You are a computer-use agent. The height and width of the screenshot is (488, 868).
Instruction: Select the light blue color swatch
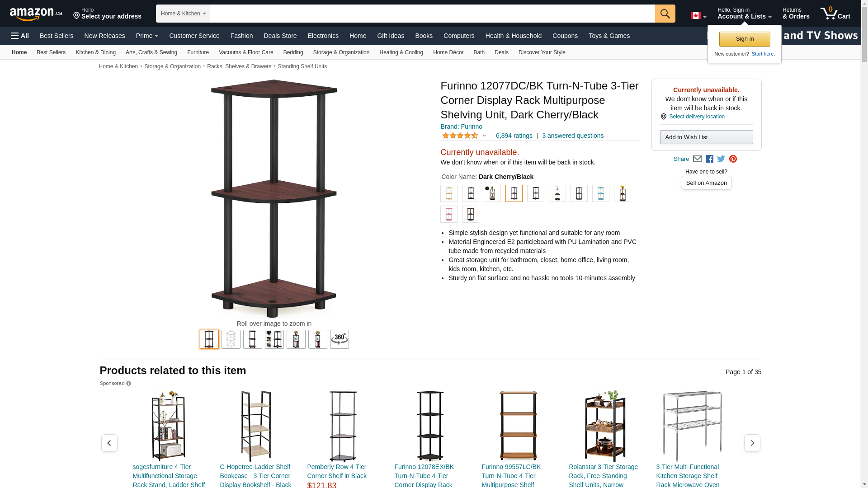(601, 193)
